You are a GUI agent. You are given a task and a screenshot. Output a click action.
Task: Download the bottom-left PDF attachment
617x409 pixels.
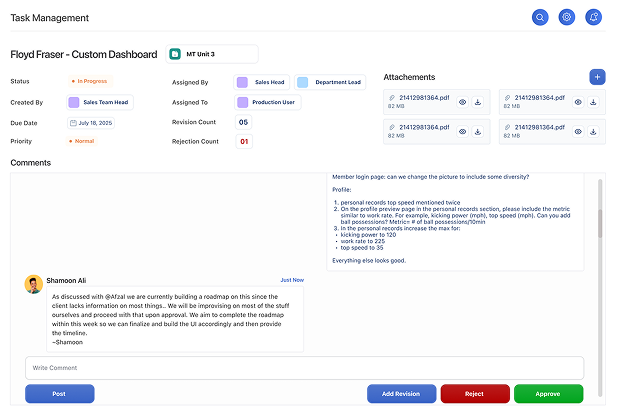click(477, 131)
